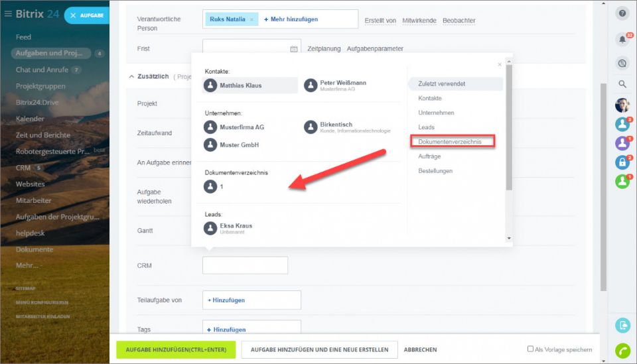This screenshot has width=637, height=364.
Task: Open the green phone call icon
Action: [x=622, y=351]
